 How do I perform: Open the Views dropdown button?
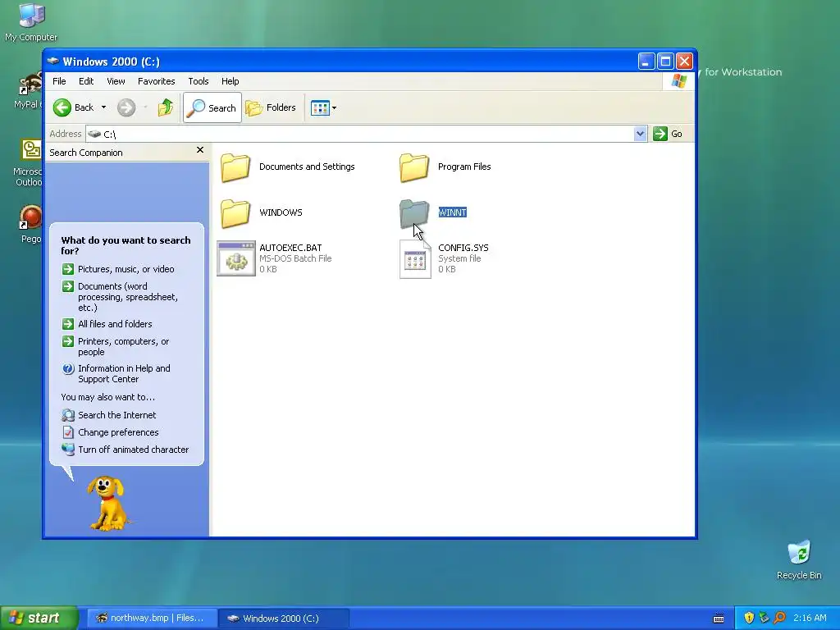[x=323, y=107]
